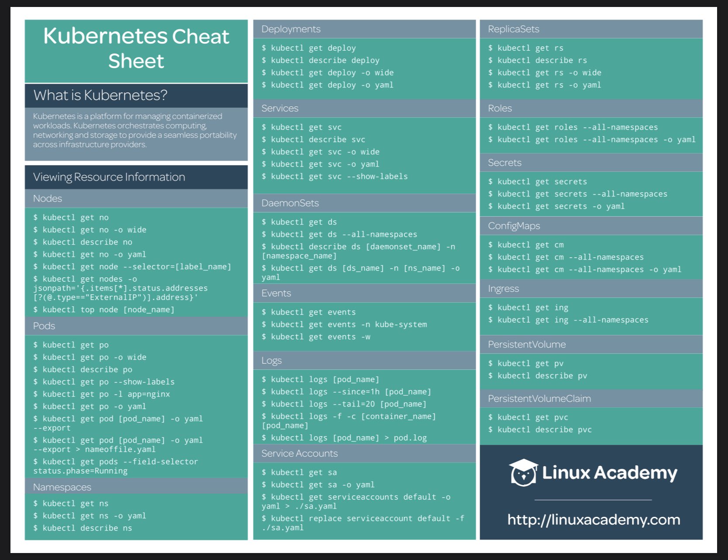Select the Namespaces section header
728x560 pixels.
pos(136,487)
